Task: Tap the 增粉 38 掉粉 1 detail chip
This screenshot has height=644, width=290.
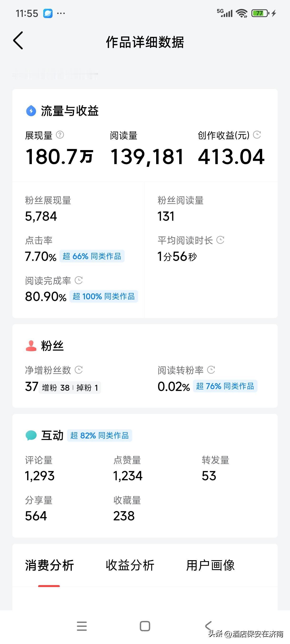Action: [x=70, y=388]
